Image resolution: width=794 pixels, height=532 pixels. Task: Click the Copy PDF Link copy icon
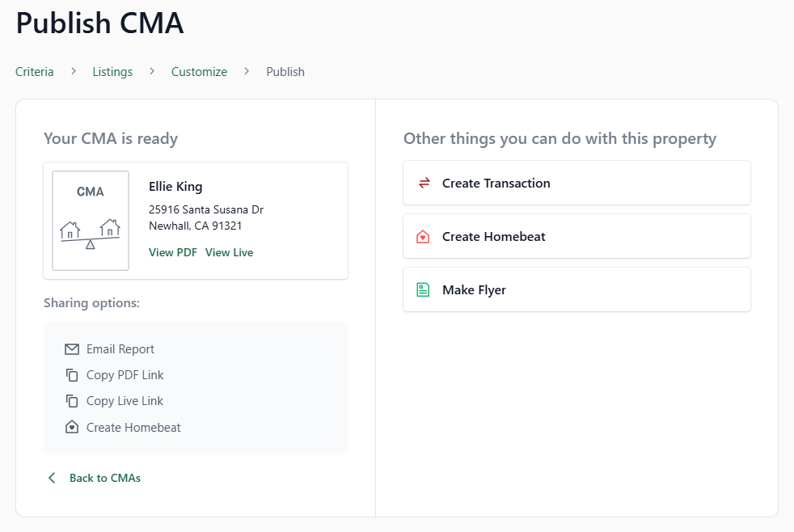71,375
